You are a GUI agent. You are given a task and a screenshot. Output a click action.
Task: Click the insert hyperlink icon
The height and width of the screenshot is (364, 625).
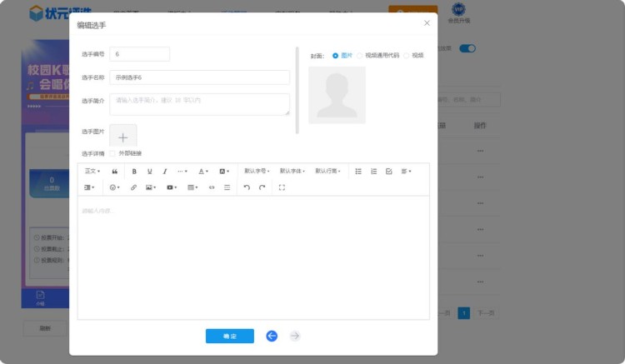pos(133,187)
